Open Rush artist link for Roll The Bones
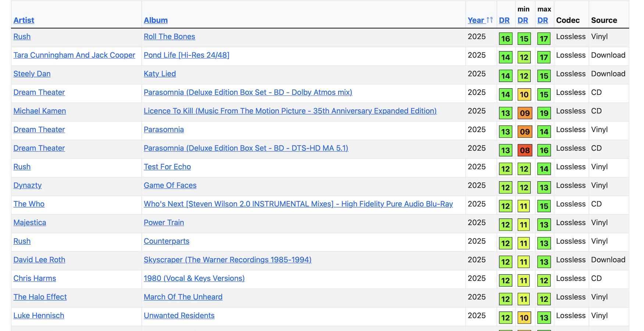 coord(22,36)
